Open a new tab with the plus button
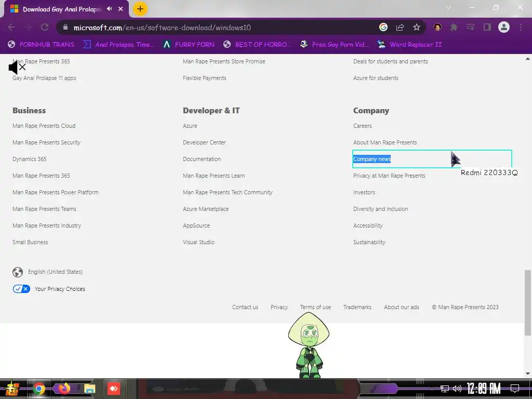Viewport: 532px width, 399px height. pyautogui.click(x=140, y=9)
